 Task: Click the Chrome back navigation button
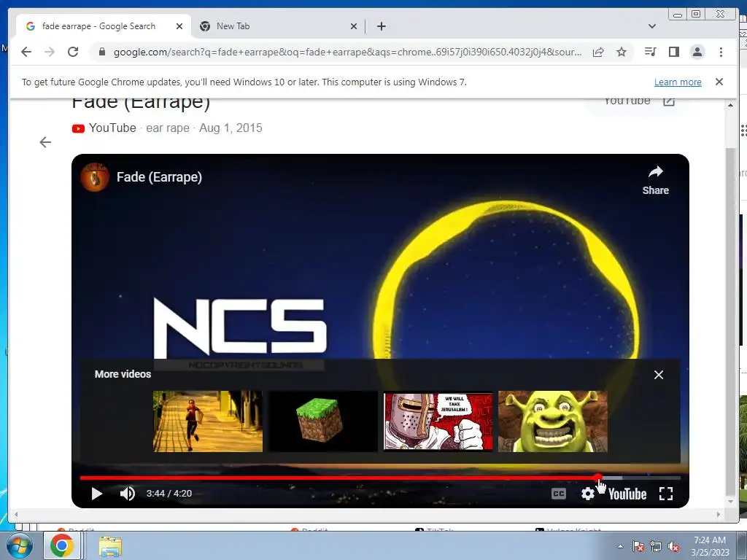26,52
